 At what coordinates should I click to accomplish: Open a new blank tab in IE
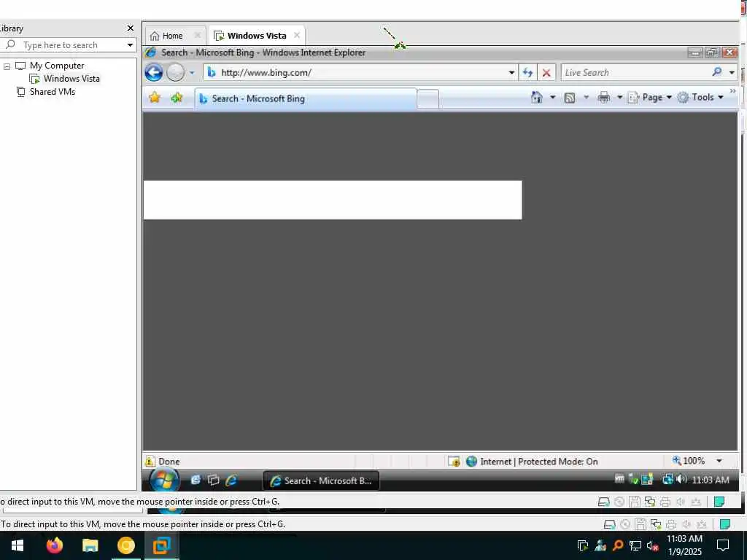coord(427,99)
